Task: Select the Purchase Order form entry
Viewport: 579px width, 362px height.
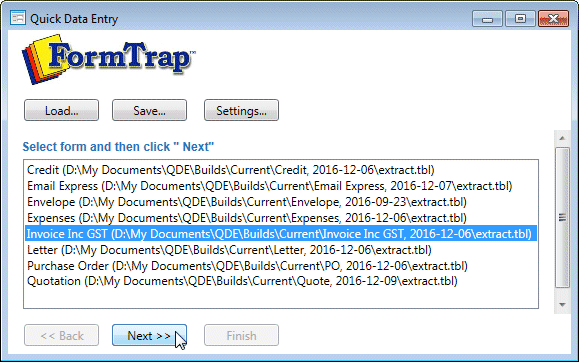Action: (x=281, y=266)
